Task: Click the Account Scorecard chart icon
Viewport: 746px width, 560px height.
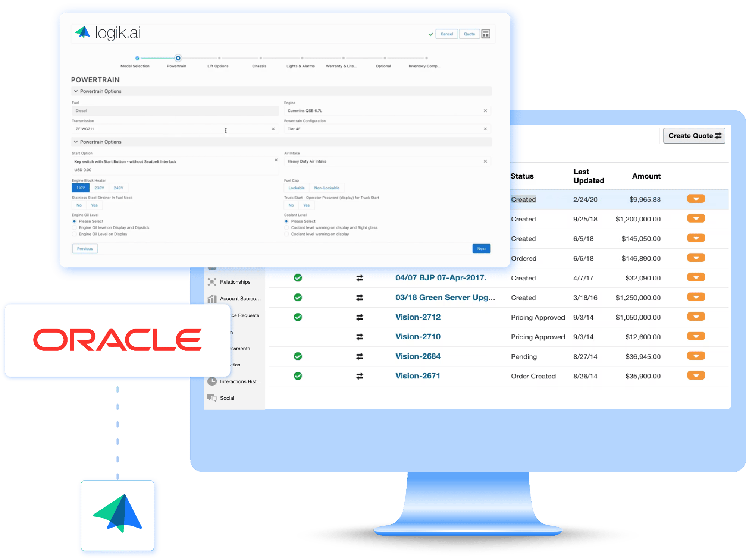Action: tap(212, 298)
